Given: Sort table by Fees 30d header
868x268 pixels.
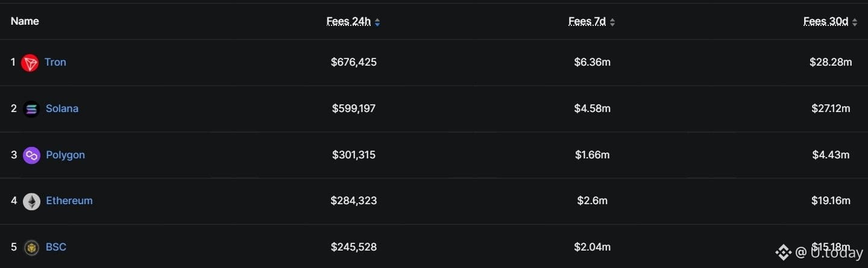Looking at the screenshot, I should click(825, 22).
